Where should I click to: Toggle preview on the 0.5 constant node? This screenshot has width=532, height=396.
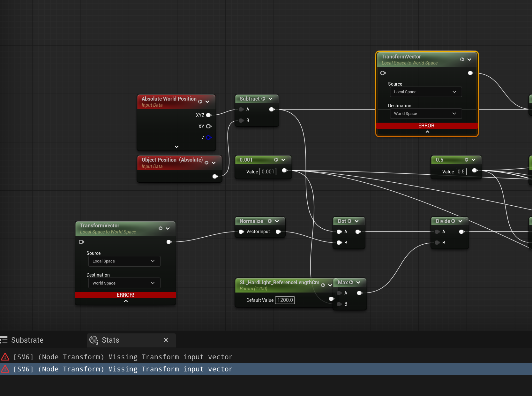point(466,160)
